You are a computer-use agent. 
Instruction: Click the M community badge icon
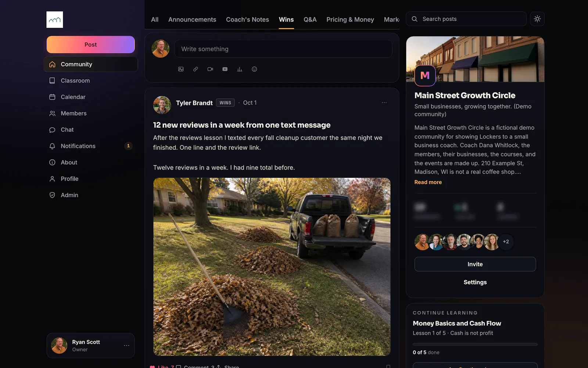(425, 75)
